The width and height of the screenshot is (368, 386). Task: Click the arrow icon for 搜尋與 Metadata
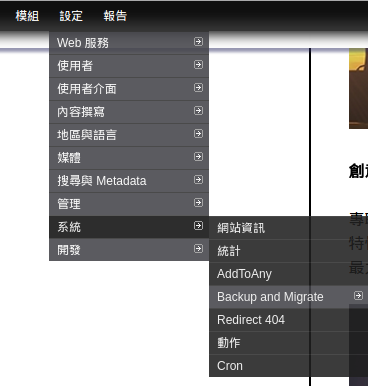click(x=198, y=179)
